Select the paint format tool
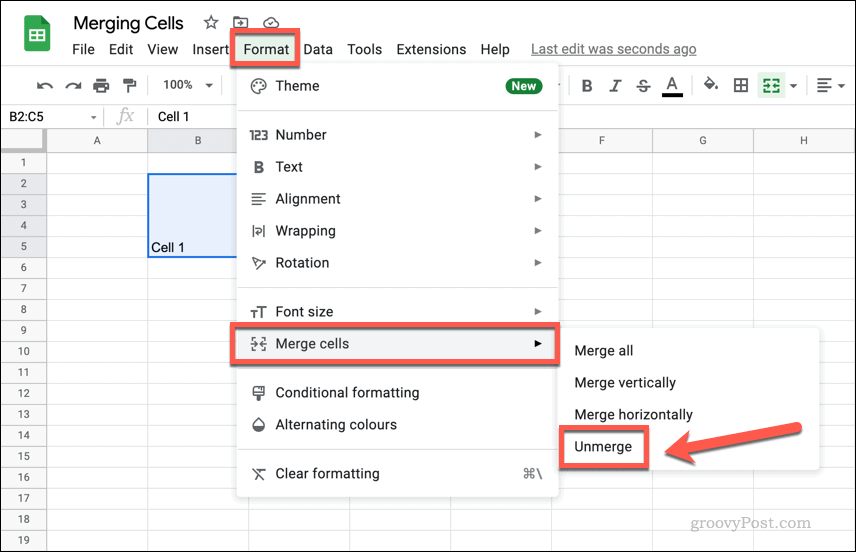The image size is (856, 552). [129, 85]
